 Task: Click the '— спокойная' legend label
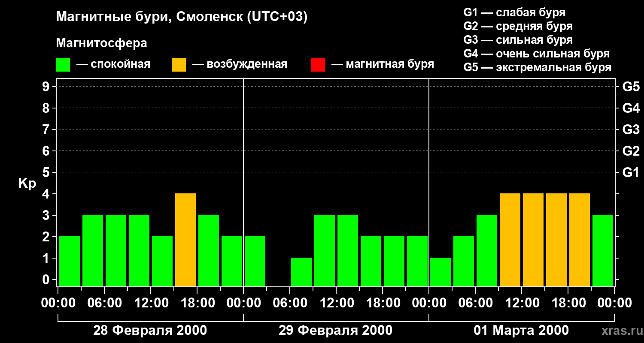click(x=113, y=64)
